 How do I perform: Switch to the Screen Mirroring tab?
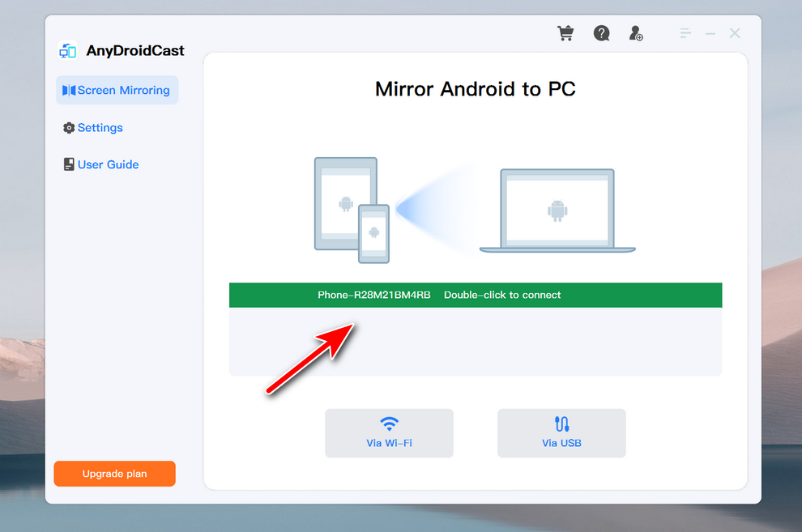[x=117, y=90]
